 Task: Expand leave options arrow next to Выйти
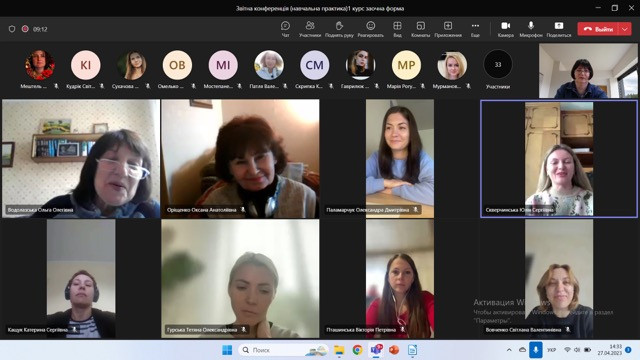click(625, 29)
